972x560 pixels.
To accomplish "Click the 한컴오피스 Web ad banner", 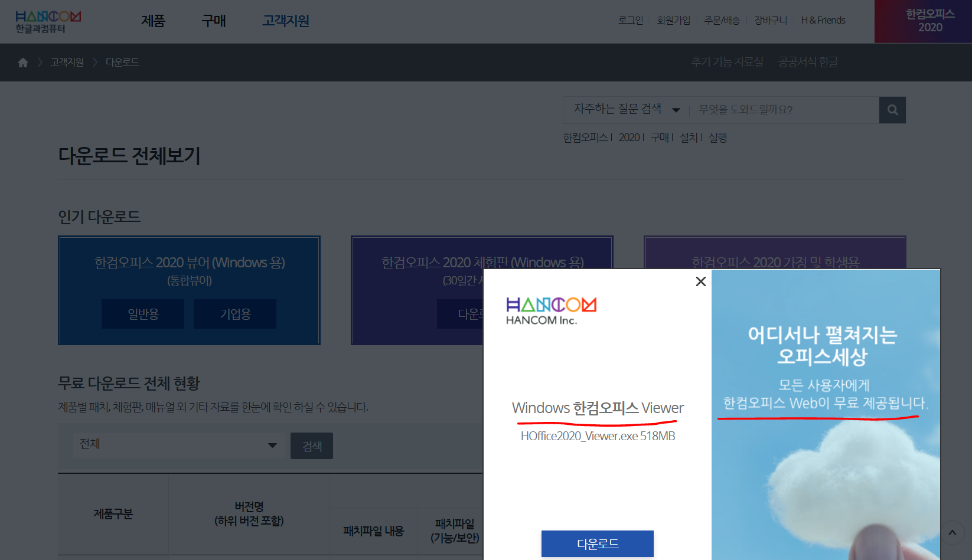I will 826,414.
